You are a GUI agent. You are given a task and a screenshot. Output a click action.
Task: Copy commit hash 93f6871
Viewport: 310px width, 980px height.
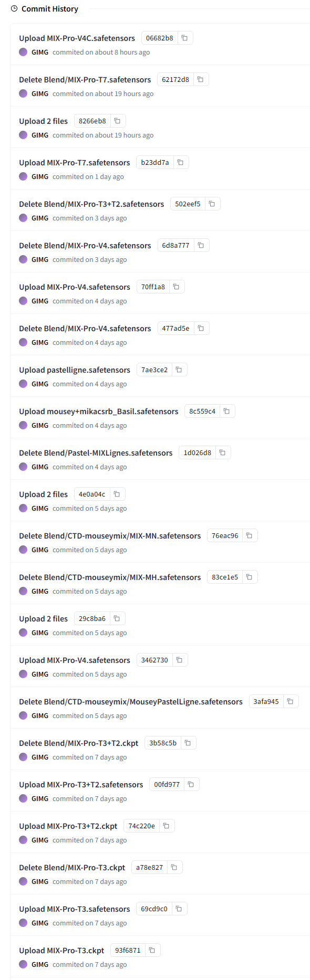coord(152,950)
